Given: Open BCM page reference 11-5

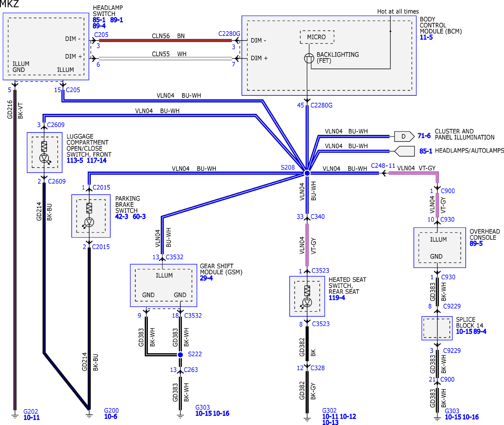Looking at the screenshot, I should coord(426,37).
